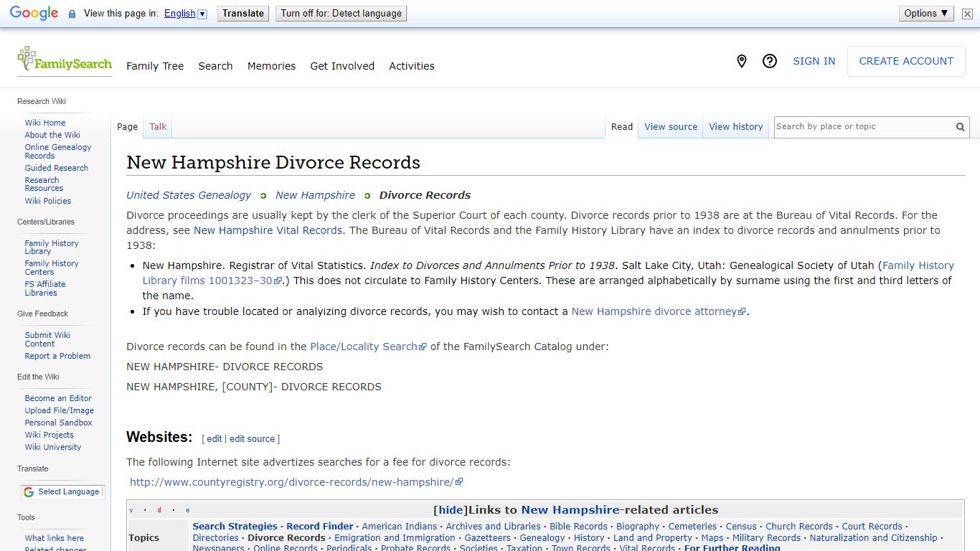Collapse the links box with hide
The width and height of the screenshot is (980, 551).
coord(451,510)
